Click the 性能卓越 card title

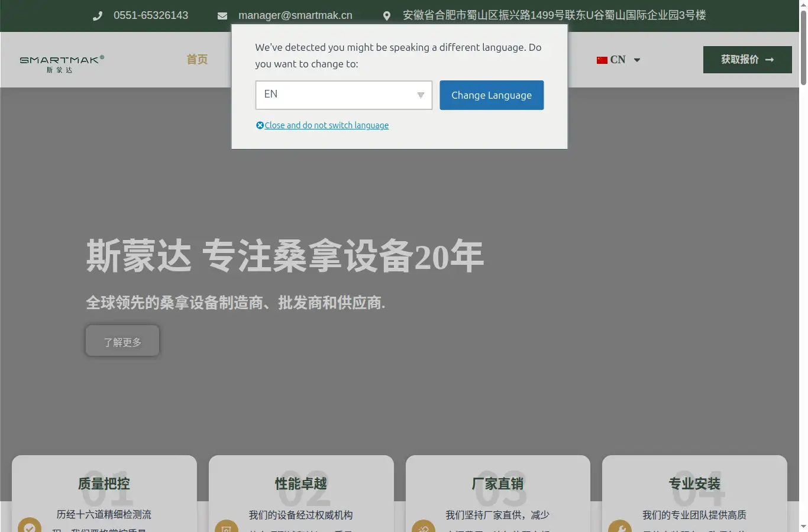(301, 484)
